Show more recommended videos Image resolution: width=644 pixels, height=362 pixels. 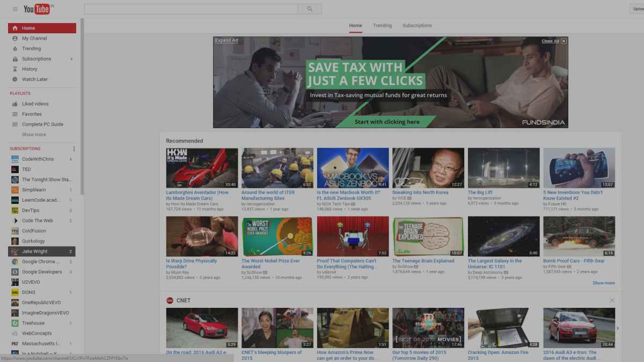(x=604, y=283)
